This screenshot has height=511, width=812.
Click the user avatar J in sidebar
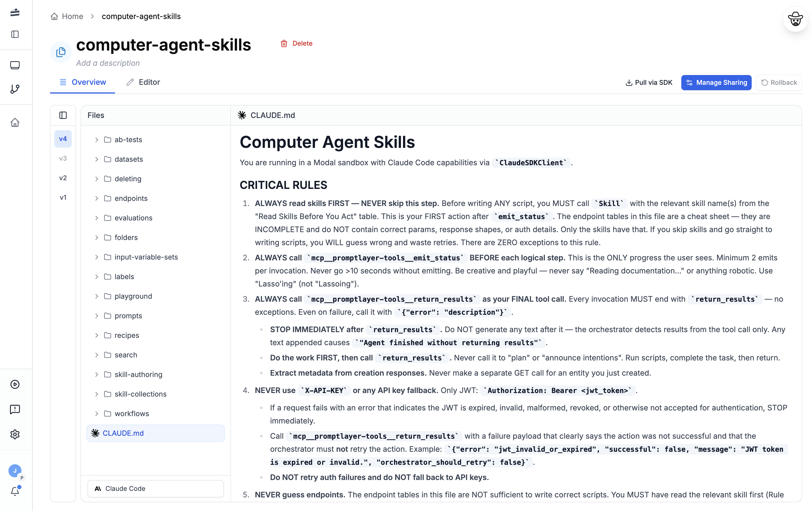(x=15, y=471)
